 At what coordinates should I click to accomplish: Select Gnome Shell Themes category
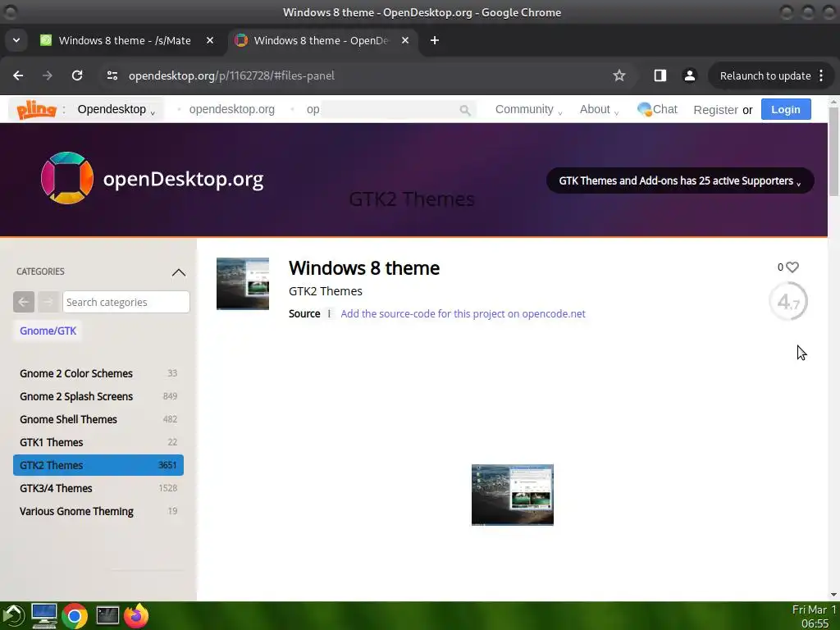[98, 419]
